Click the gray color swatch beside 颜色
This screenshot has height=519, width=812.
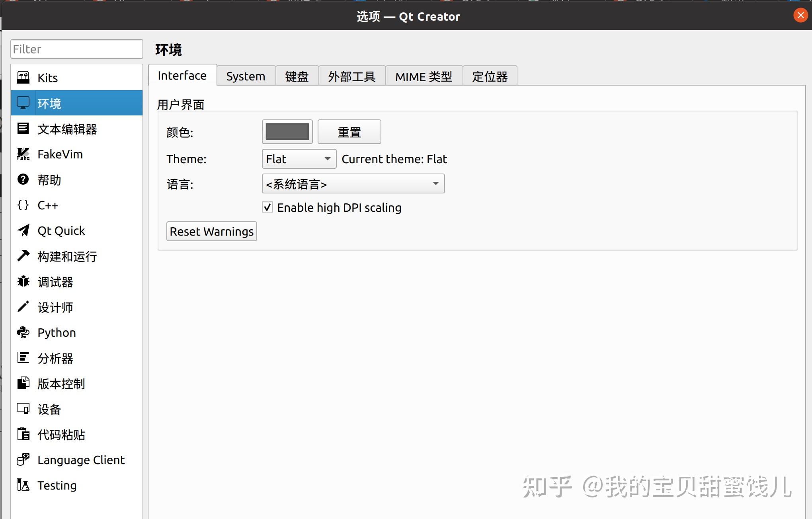click(287, 132)
